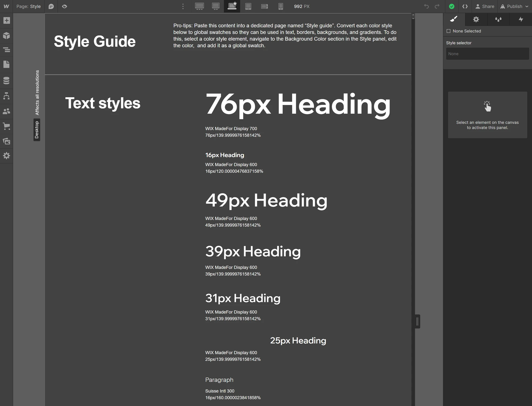Open the Site settings gear in left sidebar
The image size is (532, 406).
[6, 156]
